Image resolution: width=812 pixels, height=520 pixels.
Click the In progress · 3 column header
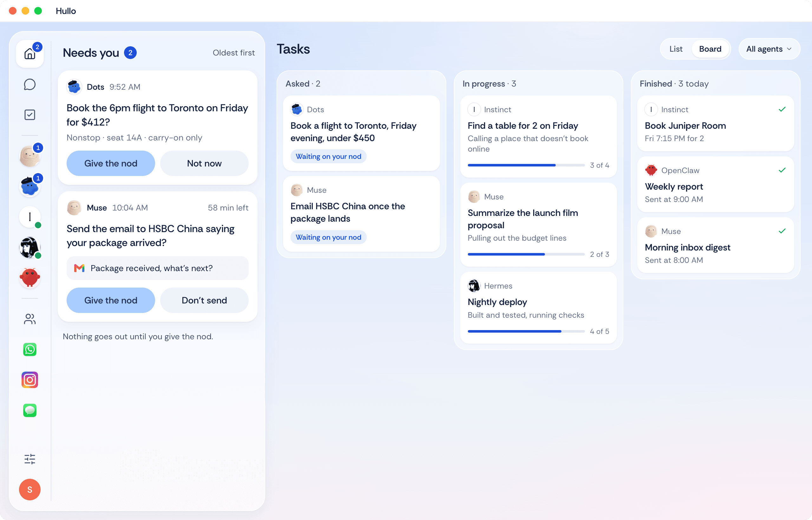click(489, 84)
